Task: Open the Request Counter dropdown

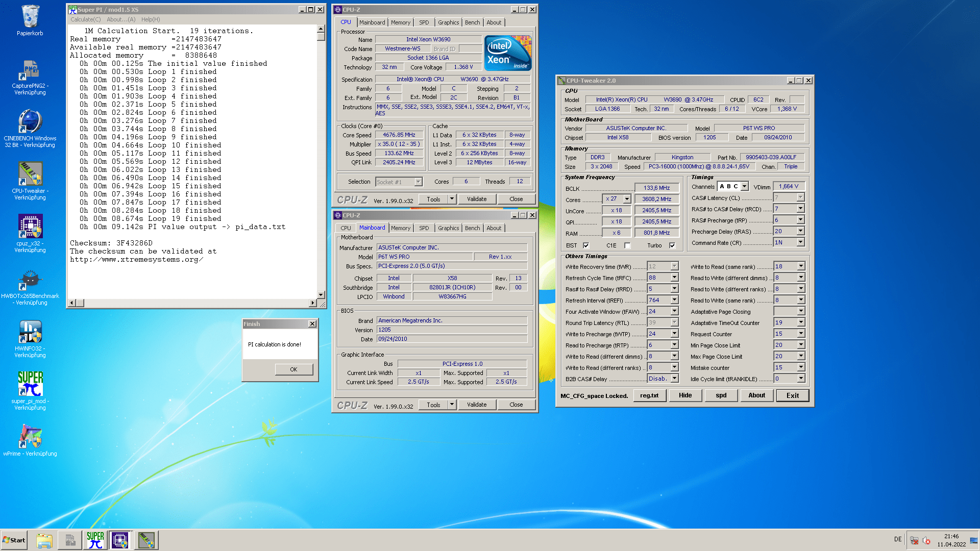Action: tap(801, 334)
